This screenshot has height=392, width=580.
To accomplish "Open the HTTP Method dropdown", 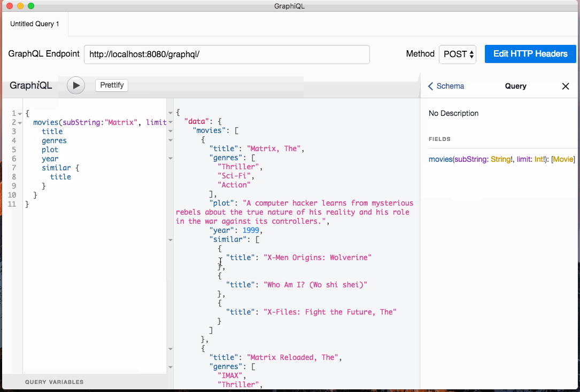I will (x=458, y=54).
